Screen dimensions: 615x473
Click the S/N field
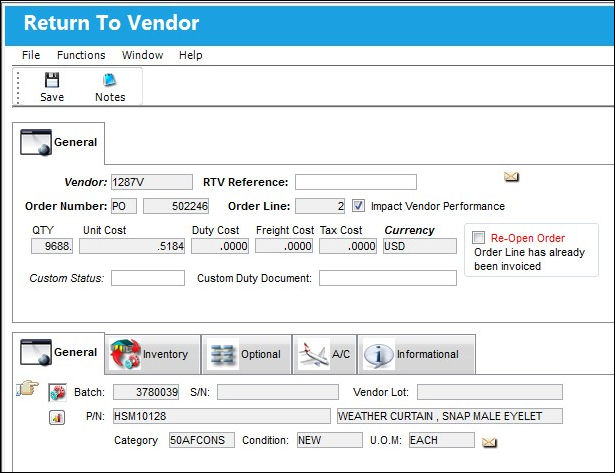pos(278,392)
